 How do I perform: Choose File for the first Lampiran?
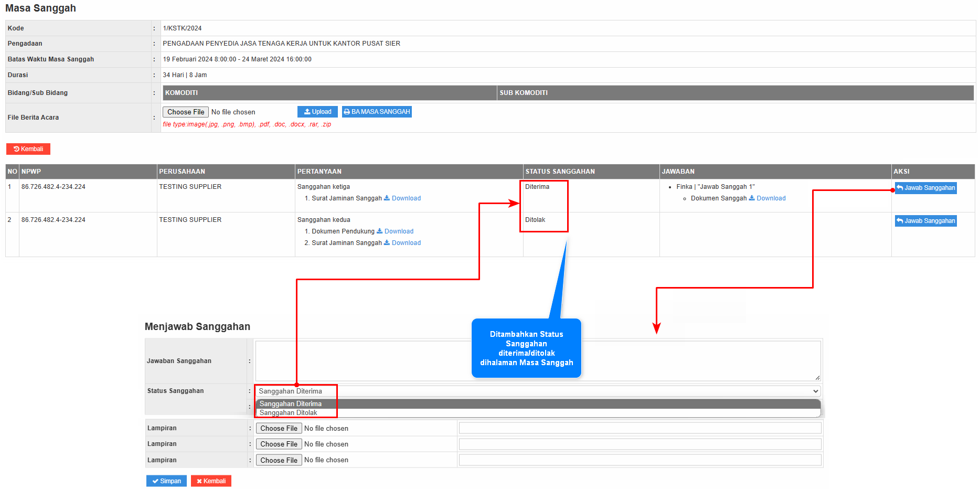click(279, 428)
